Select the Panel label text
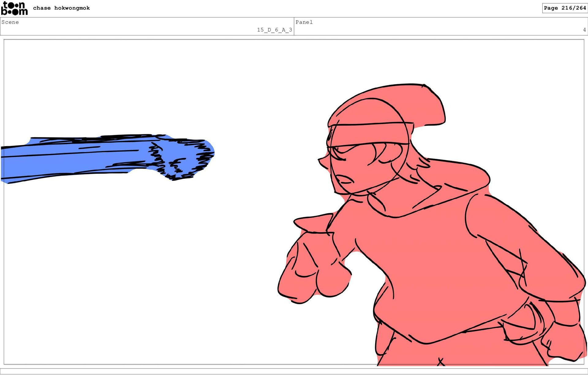The height and width of the screenshot is (380, 588). 304,22
